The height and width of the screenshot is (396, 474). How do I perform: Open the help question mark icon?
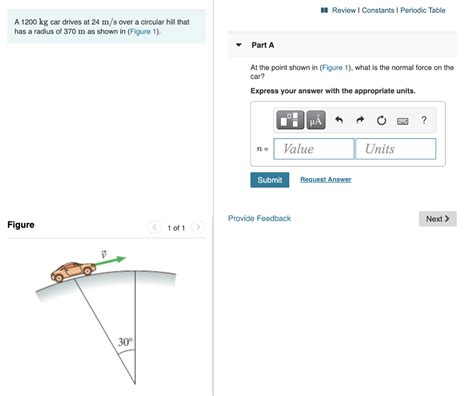click(424, 120)
